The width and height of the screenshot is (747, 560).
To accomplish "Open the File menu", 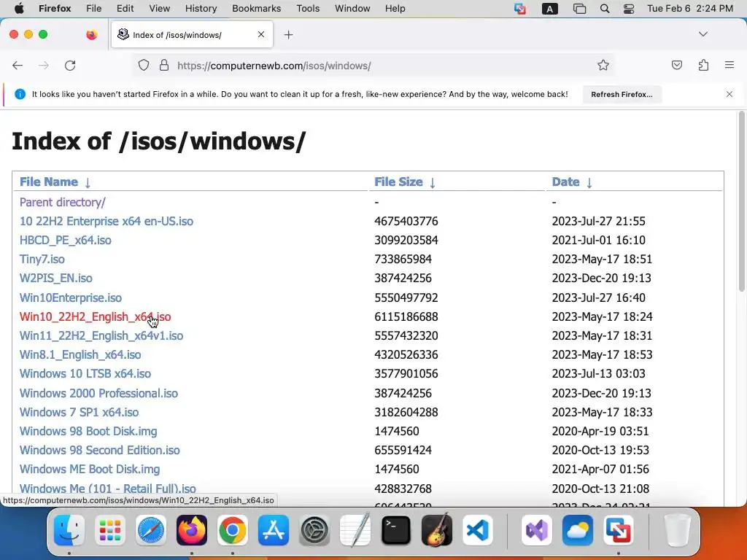I will pyautogui.click(x=94, y=9).
